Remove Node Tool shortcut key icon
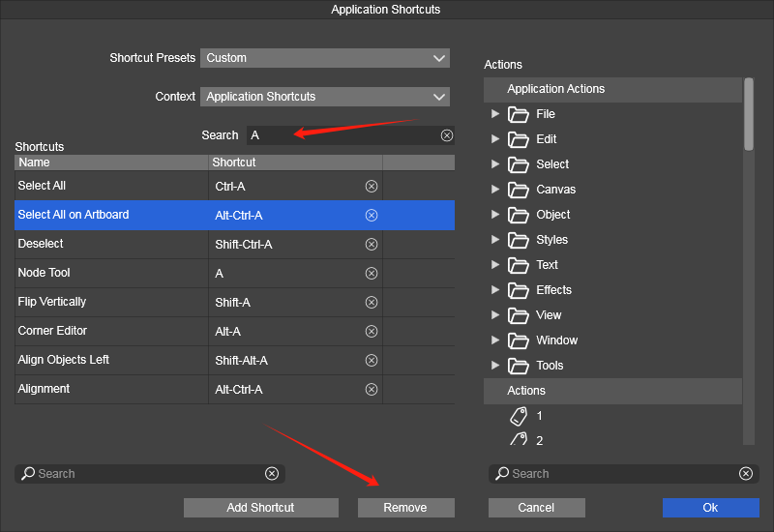The height and width of the screenshot is (532, 774). coord(372,273)
